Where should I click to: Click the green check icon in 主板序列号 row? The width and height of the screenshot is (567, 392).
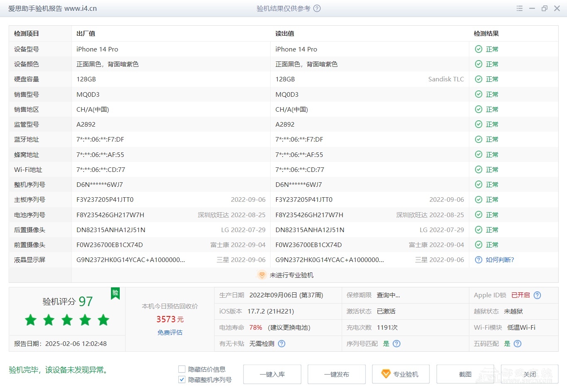click(478, 199)
